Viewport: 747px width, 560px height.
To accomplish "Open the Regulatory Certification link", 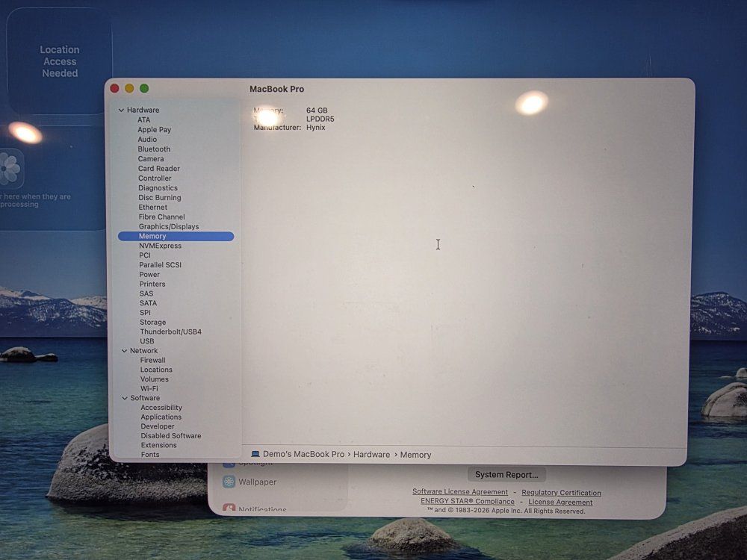I will point(561,493).
